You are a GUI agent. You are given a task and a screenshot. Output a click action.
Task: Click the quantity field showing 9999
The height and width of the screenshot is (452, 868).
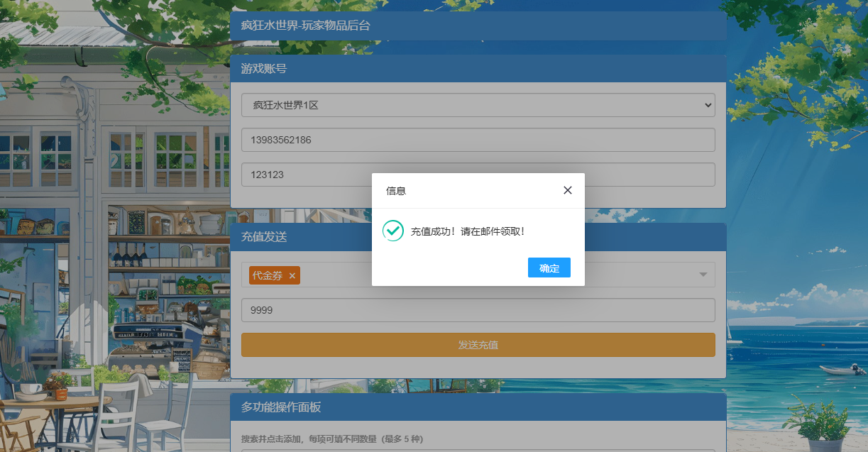478,310
